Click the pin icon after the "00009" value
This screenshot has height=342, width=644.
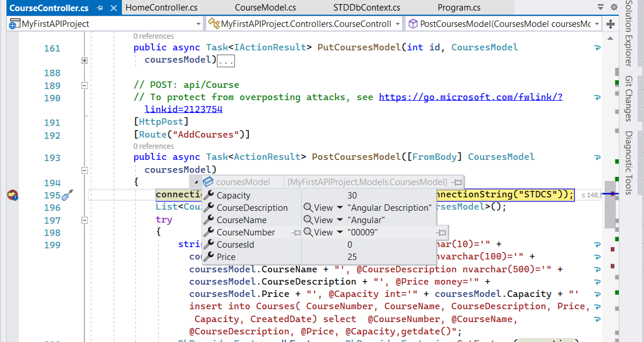441,232
